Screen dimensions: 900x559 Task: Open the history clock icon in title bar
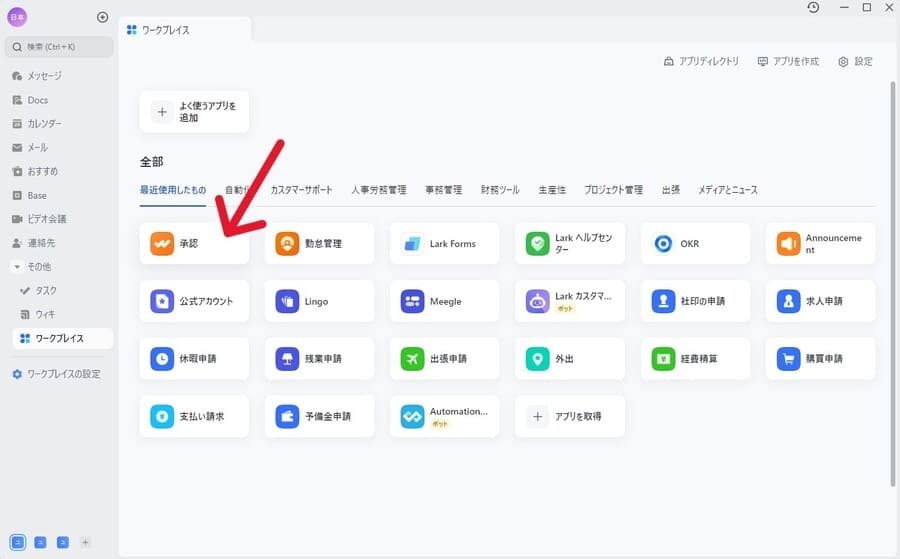(x=813, y=7)
